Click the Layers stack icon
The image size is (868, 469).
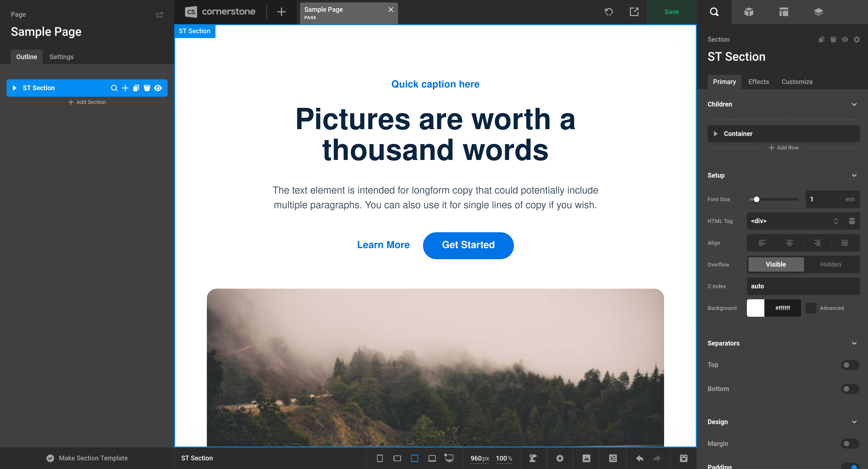click(818, 12)
